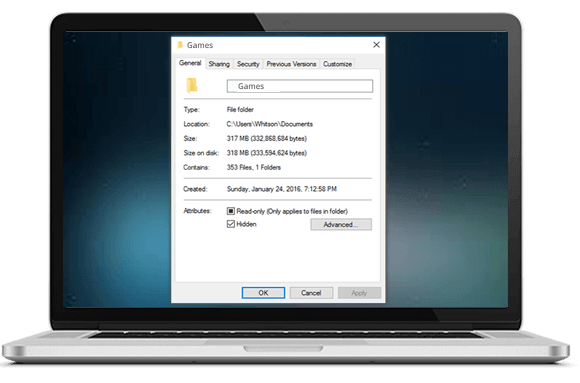
Task: Click the location path C:\Users\Whitson\Documents
Action: [270, 124]
